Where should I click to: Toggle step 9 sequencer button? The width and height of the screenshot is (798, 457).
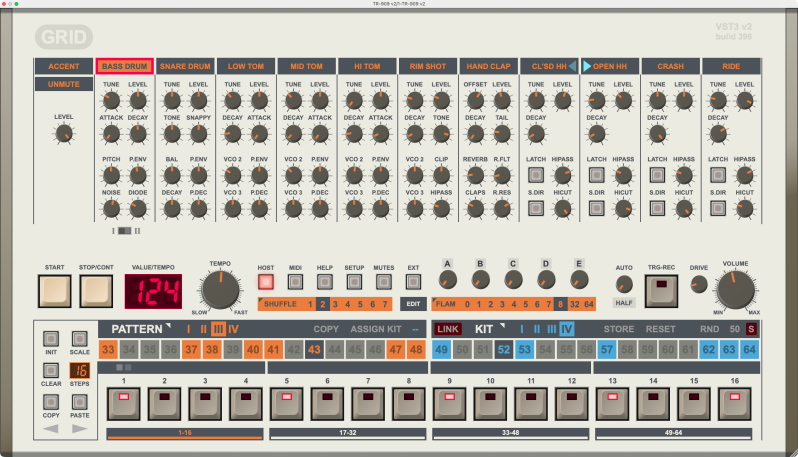coord(449,404)
